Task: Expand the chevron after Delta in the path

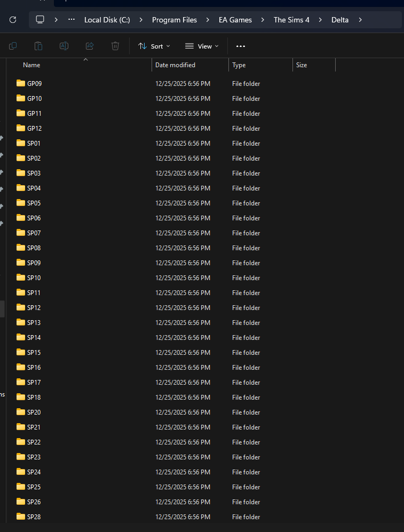Action: tap(361, 20)
